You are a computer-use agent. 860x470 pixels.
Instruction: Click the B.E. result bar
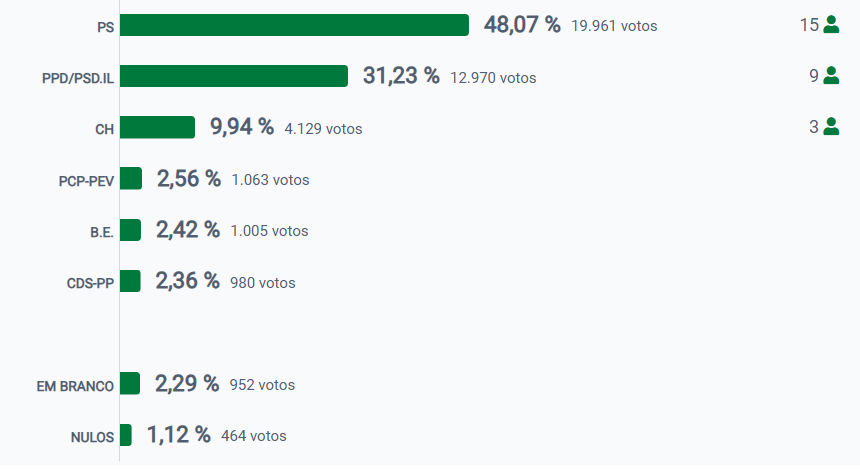(x=130, y=230)
